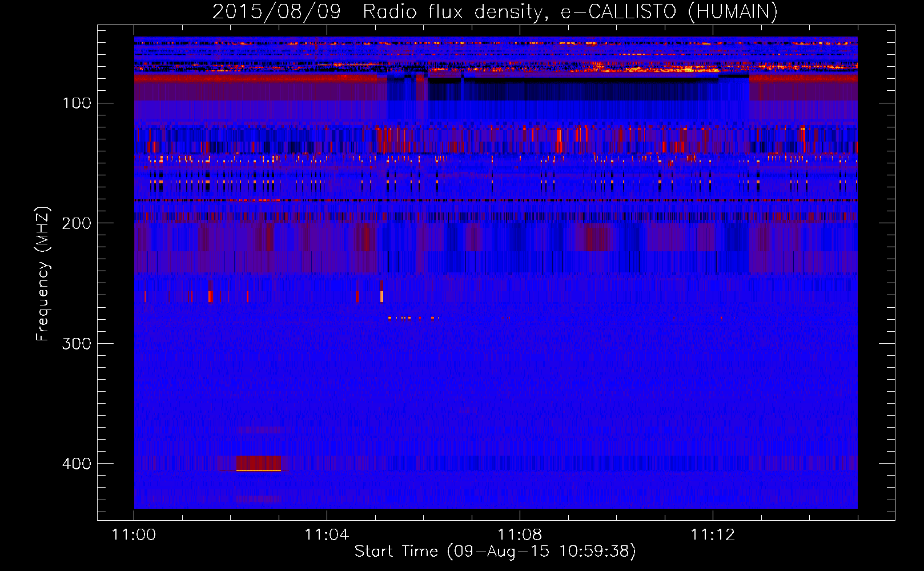Select the 'Frequency (MHZ)' y-axis label
The height and width of the screenshot is (571, 924).
[x=43, y=274]
